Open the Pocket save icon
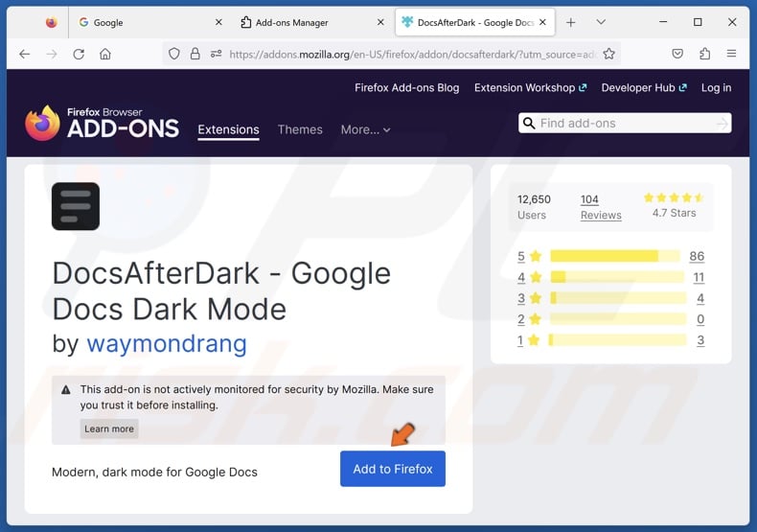Image resolution: width=757 pixels, height=532 pixels. tap(677, 54)
